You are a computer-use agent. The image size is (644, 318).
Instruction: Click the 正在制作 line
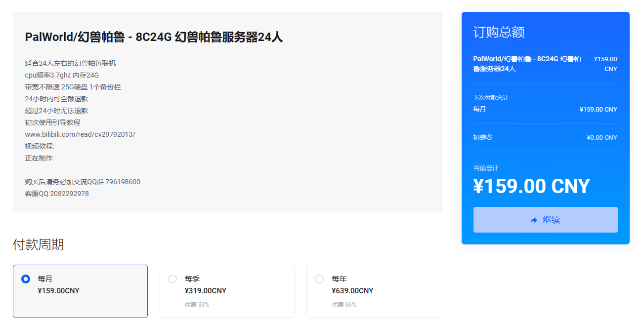39,158
